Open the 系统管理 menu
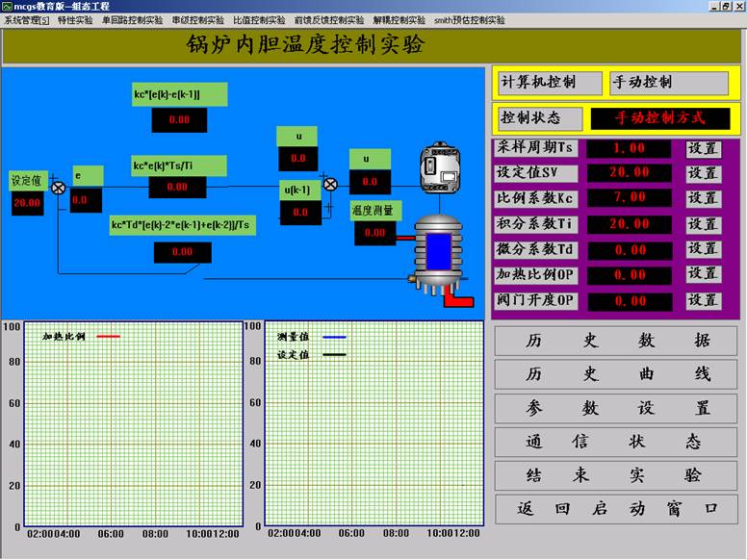The width and height of the screenshot is (747, 560). [x=26, y=19]
